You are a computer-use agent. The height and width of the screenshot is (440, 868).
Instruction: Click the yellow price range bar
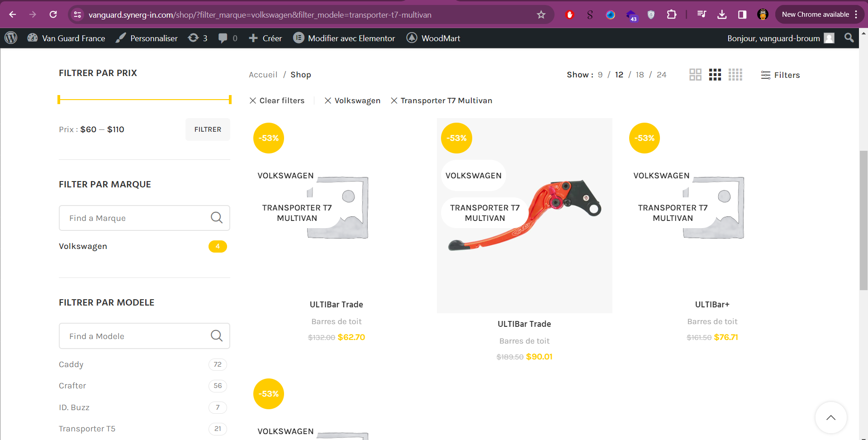click(145, 100)
